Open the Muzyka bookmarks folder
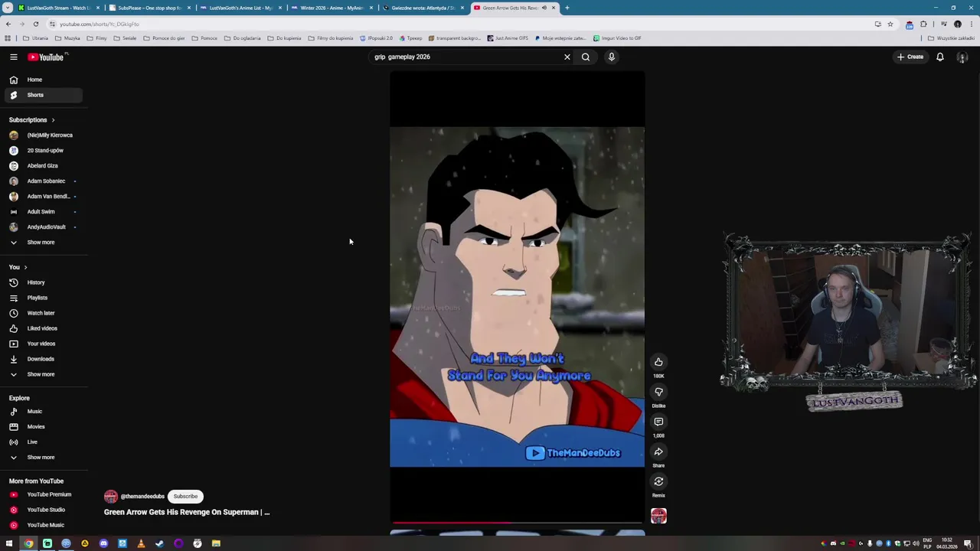This screenshot has height=551, width=980. click(x=68, y=38)
